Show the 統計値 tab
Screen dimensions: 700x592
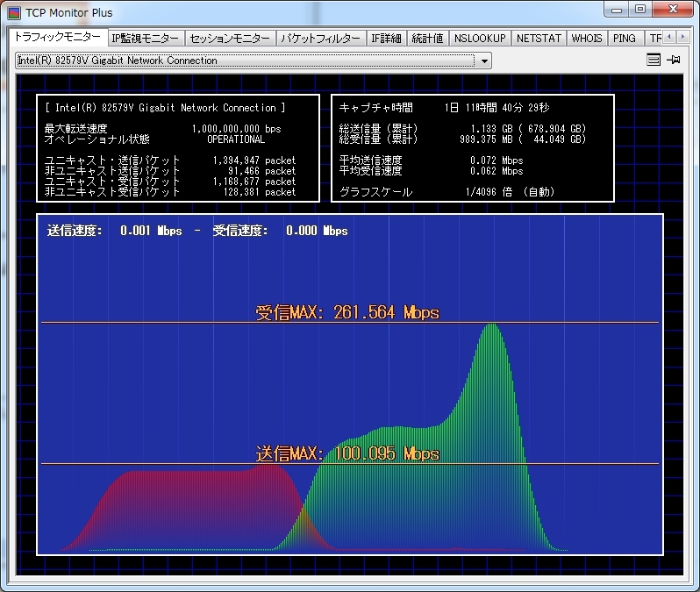coord(428,39)
